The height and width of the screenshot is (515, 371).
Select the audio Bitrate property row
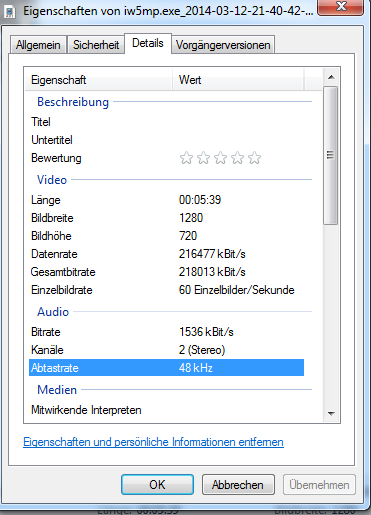coord(166,332)
